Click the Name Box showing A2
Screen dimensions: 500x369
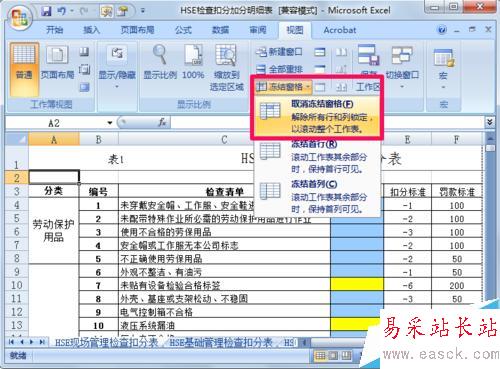click(x=54, y=123)
